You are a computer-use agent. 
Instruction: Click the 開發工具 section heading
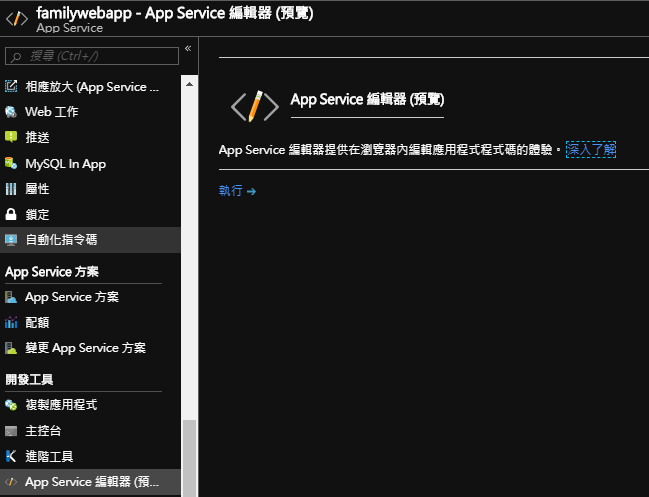pos(29,379)
